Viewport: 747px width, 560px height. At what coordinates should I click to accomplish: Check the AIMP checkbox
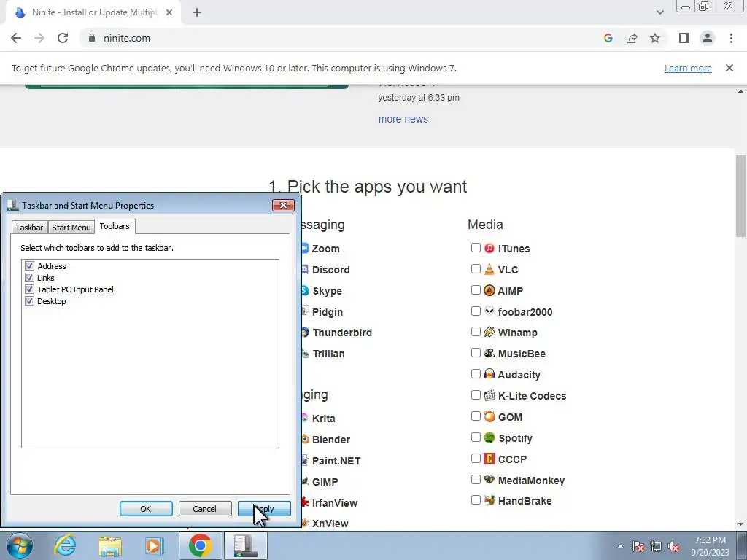[476, 289]
